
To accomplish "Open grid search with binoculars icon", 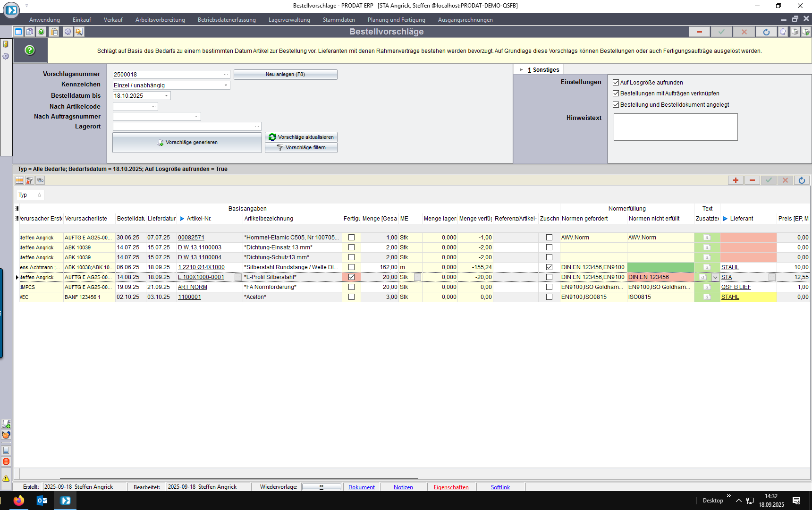I will (x=40, y=180).
